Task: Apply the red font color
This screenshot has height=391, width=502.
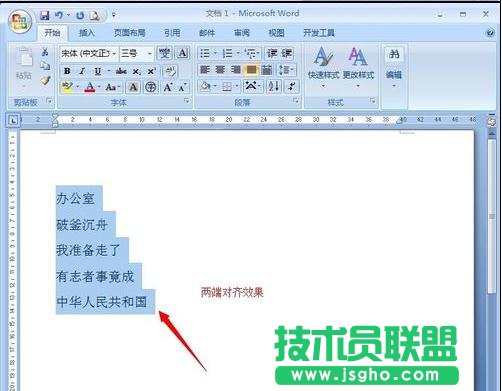Action: point(90,87)
